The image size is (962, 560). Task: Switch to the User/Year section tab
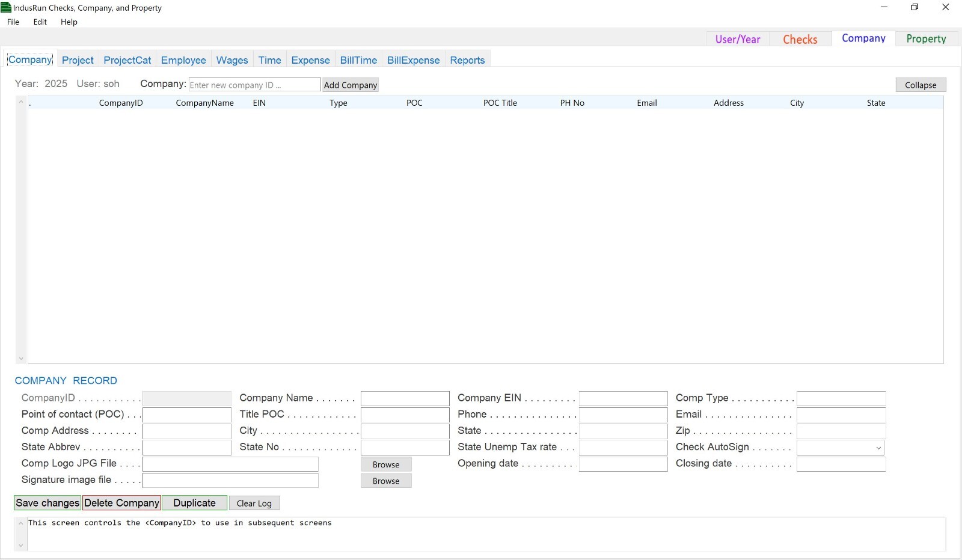tap(738, 39)
